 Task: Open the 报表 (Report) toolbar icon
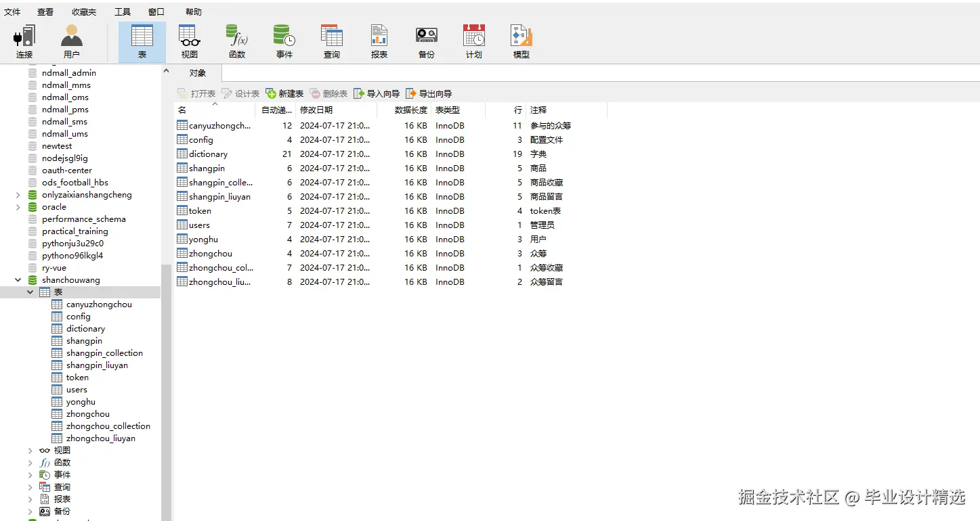[379, 42]
